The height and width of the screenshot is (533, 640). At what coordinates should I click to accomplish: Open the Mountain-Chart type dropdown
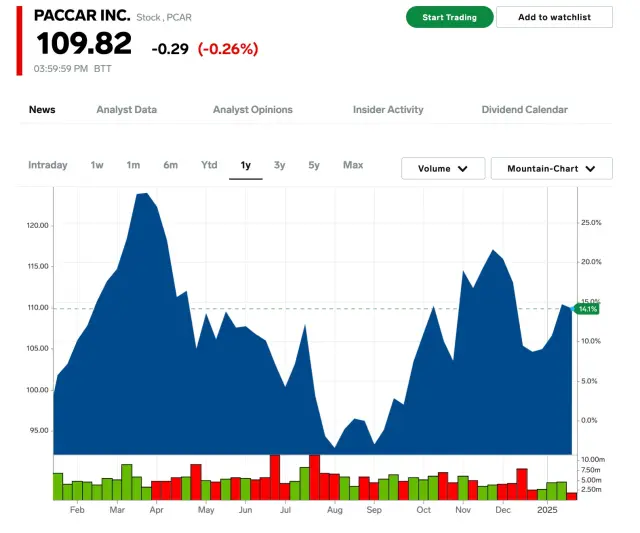[x=551, y=169]
